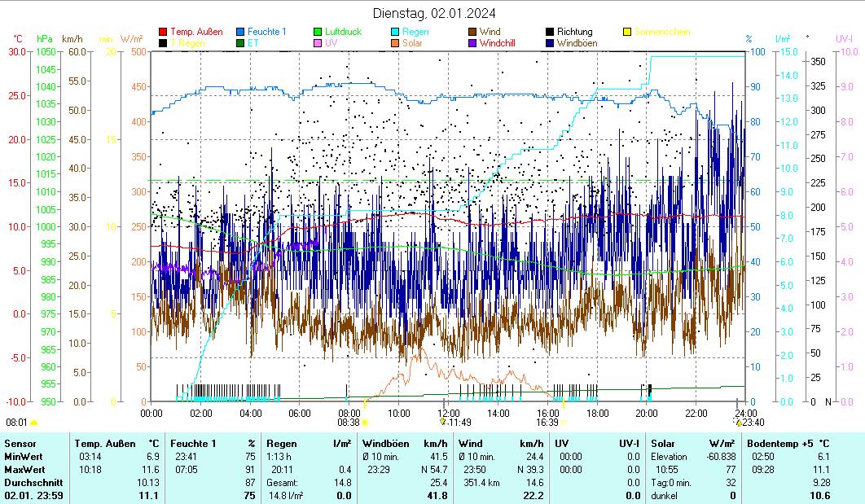
Task: Click the Richtung legend label
Action: [x=575, y=33]
